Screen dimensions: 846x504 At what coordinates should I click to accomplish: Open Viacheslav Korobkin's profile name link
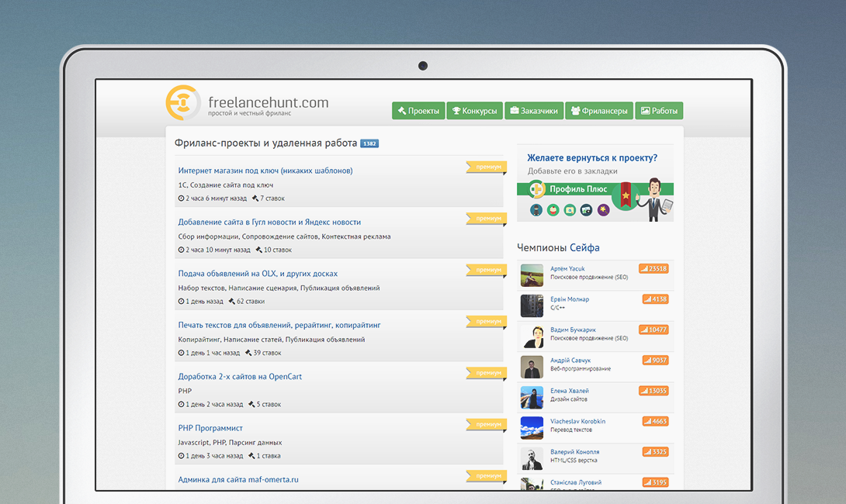578,421
